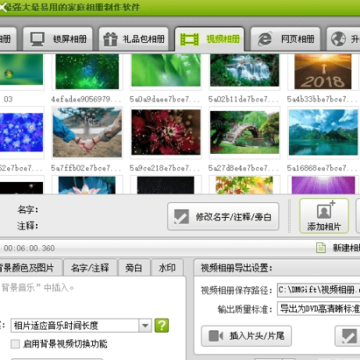The width and height of the screenshot is (360, 360).
Task: Click the 添加相片 button
Action: point(324,216)
